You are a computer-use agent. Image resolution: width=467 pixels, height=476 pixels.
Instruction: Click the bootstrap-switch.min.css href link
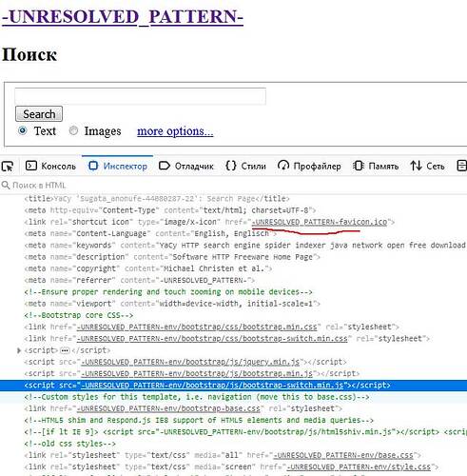(x=212, y=339)
